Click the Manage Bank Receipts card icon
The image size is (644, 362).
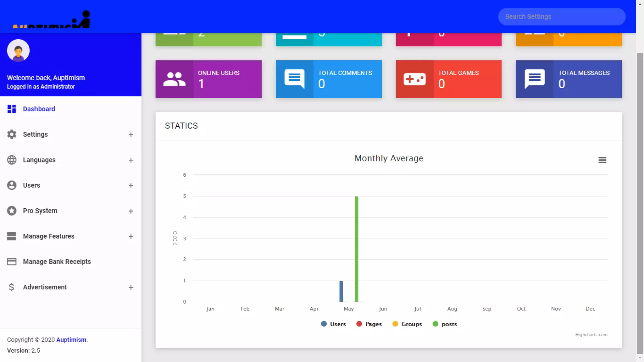point(12,261)
